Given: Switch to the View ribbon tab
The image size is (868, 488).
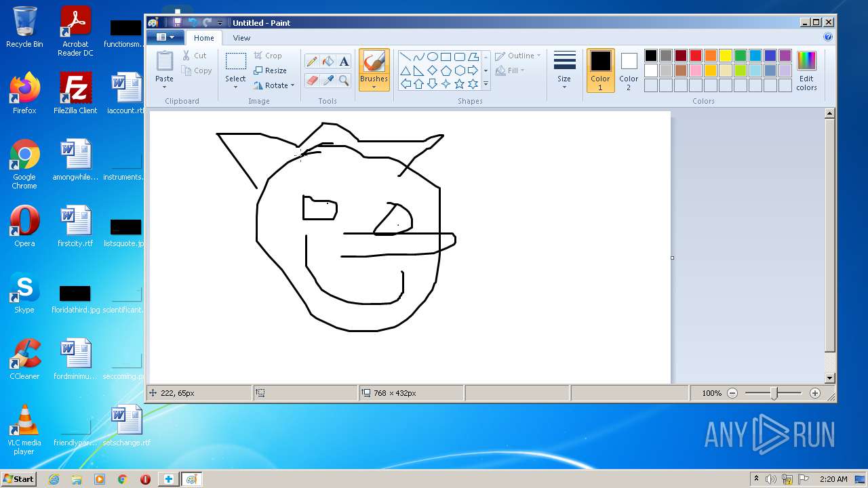Looking at the screenshot, I should [241, 38].
